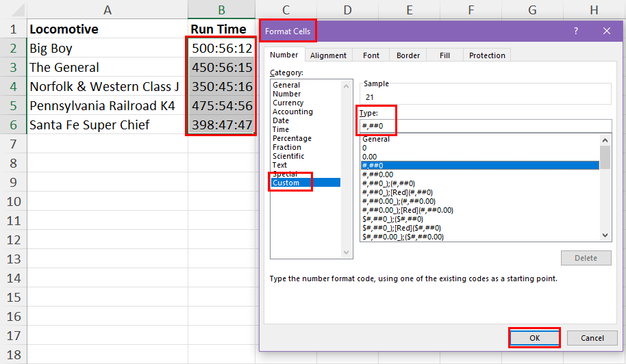Select row 7 header
626x364 pixels.
13,144
